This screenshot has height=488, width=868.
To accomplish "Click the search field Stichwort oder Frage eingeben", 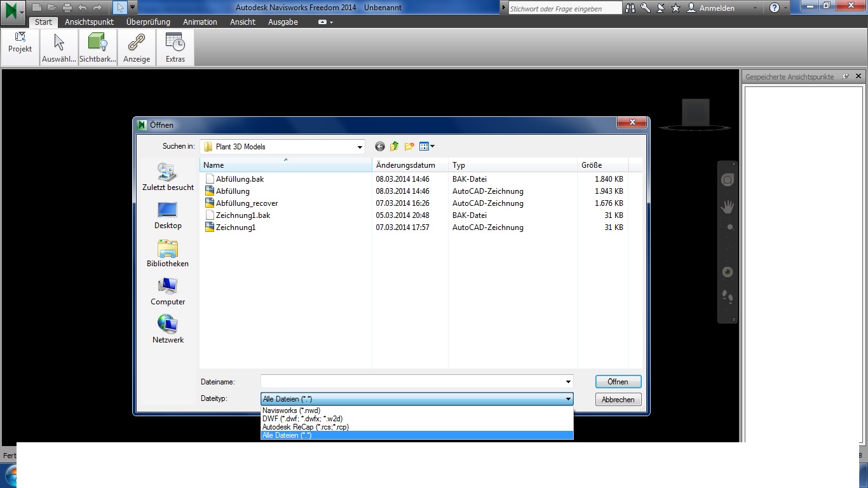I will point(565,8).
